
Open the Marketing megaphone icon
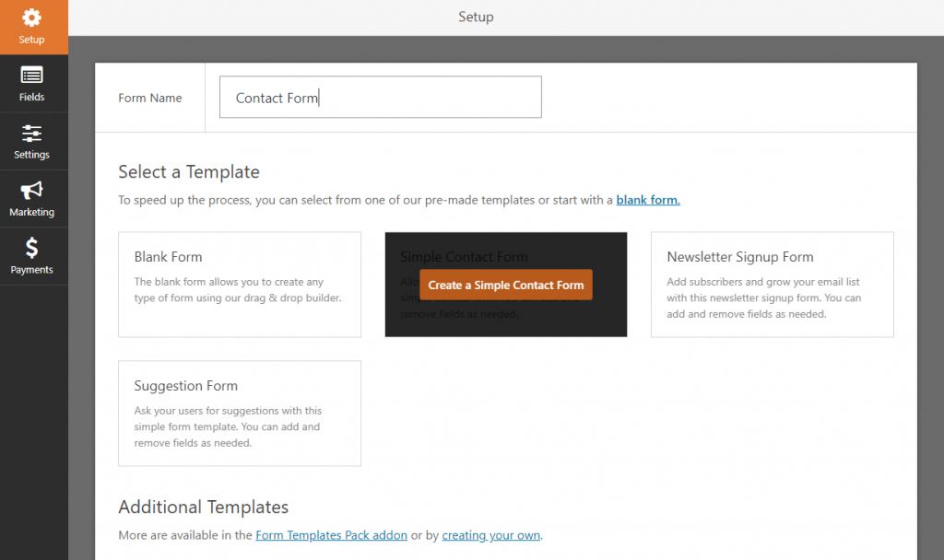point(31,190)
